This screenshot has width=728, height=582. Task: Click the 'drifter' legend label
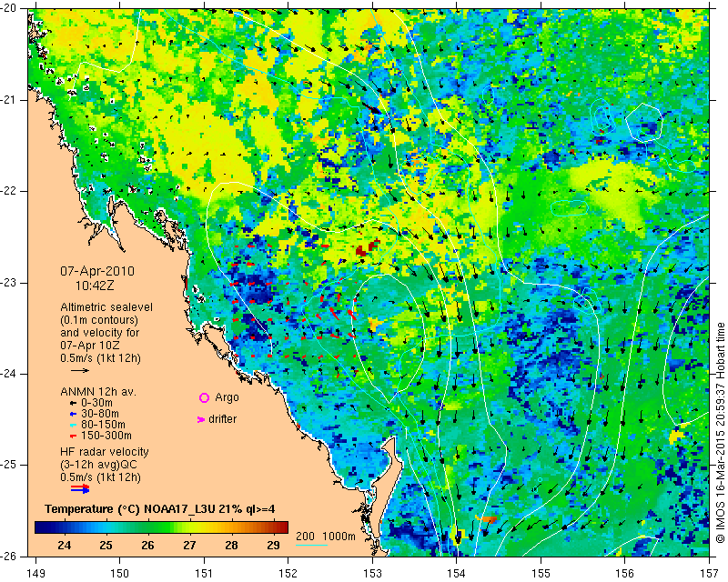coord(222,419)
